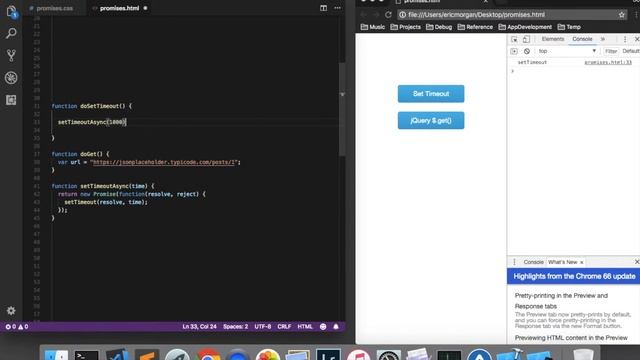Bookmark this page with star icon

pos(622,15)
